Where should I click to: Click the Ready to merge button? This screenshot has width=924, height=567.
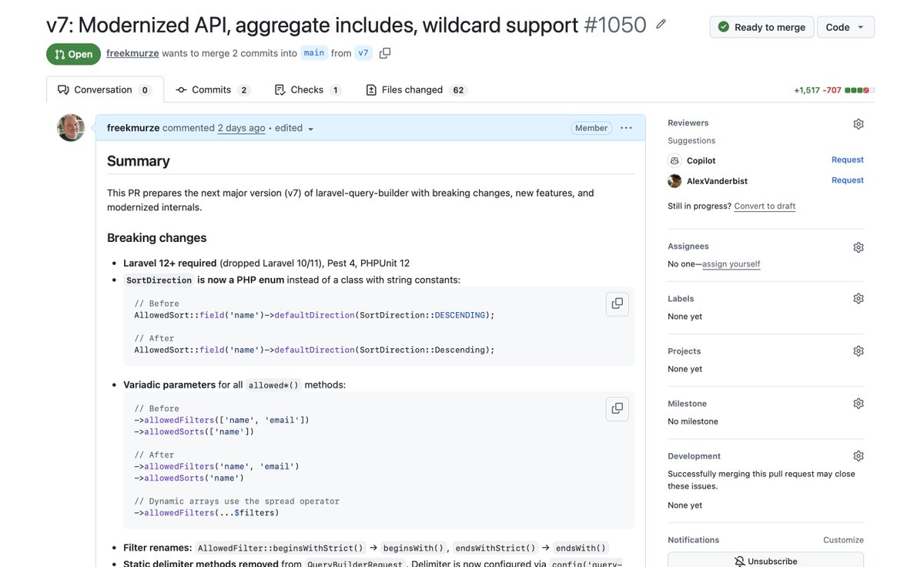pos(761,27)
